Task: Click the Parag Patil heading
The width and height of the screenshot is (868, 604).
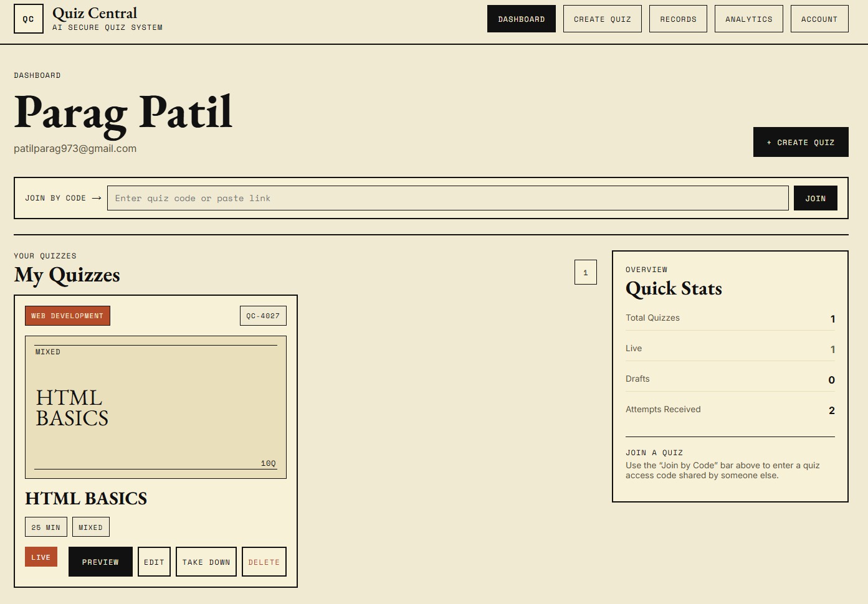Action: (x=123, y=113)
